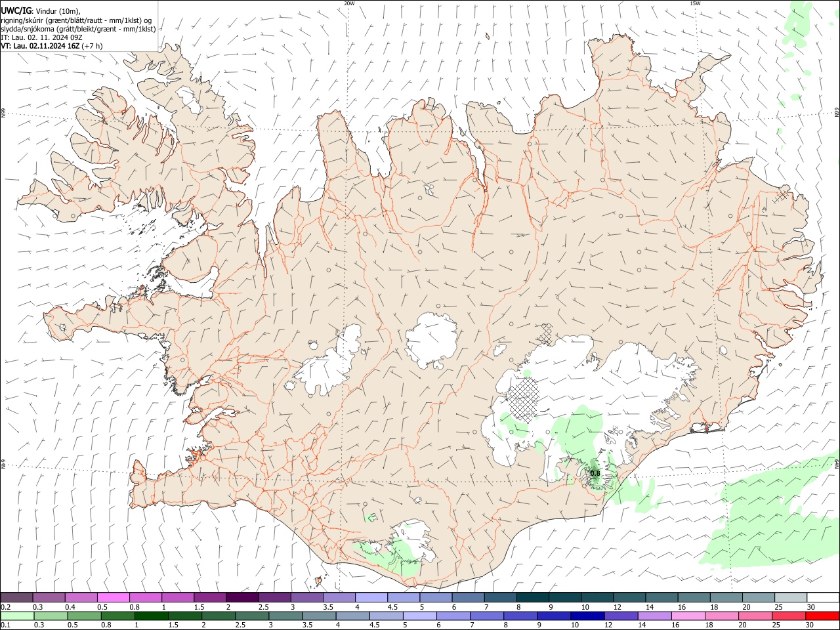Screen dimensions: 840x630
Task: Click the UWC/IG title text
Action: coord(16,10)
